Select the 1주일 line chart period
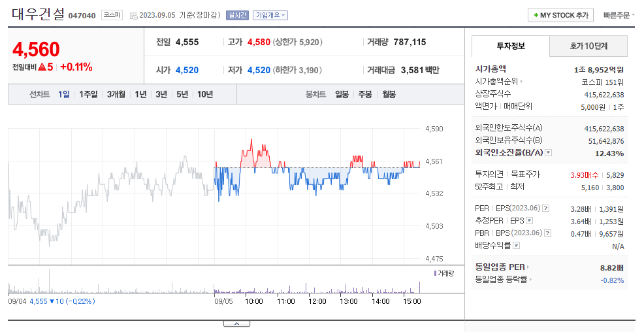Viewport: 644px width, 332px height. (88, 94)
